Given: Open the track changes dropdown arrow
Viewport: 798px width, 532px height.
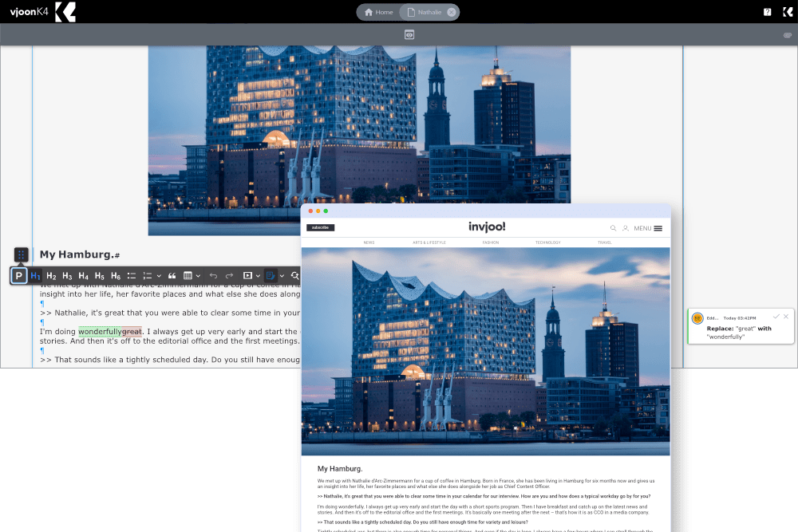Looking at the screenshot, I should (284, 275).
